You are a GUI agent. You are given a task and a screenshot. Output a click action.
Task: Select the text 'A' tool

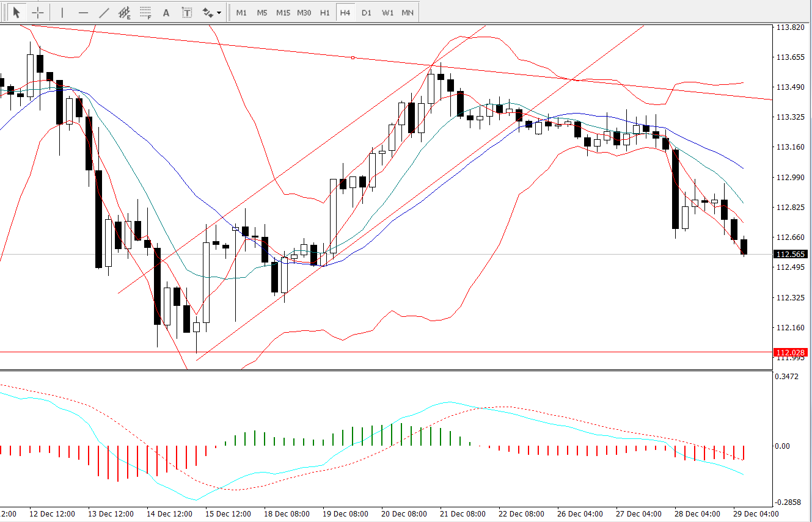(166, 12)
